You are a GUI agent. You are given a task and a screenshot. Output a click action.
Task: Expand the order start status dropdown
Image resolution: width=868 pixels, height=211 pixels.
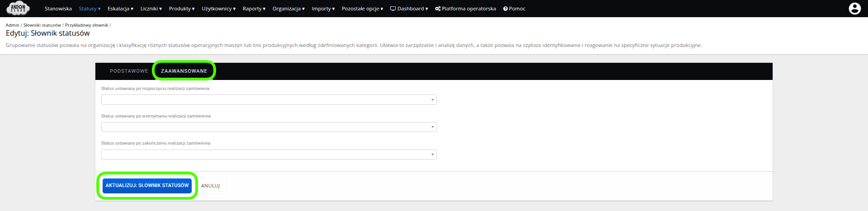269,100
